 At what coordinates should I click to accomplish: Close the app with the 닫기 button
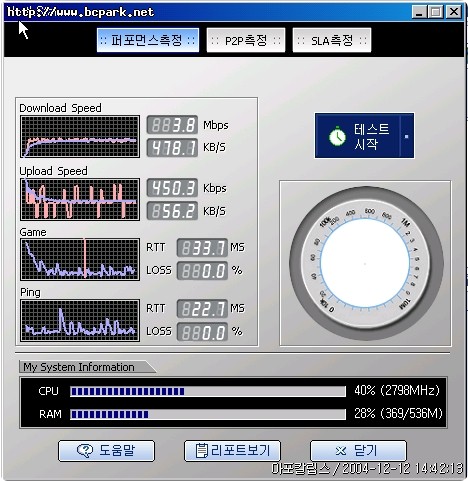pos(358,451)
